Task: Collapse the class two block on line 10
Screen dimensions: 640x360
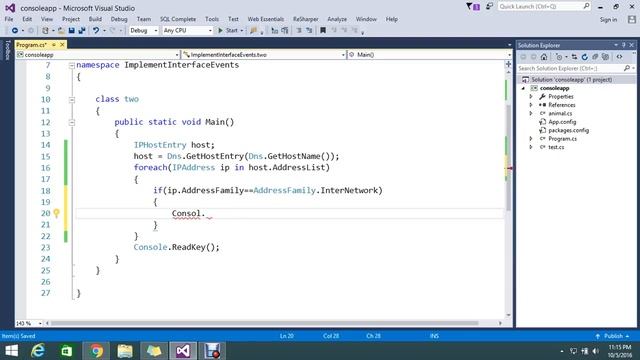Action: coord(72,99)
